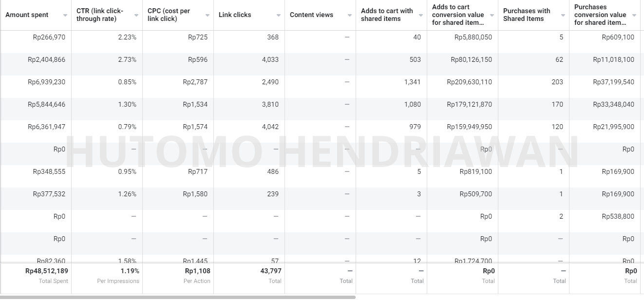Screen dimensions: 644x300
Task: Expand the CTR column filter arrow
Action: click(136, 15)
